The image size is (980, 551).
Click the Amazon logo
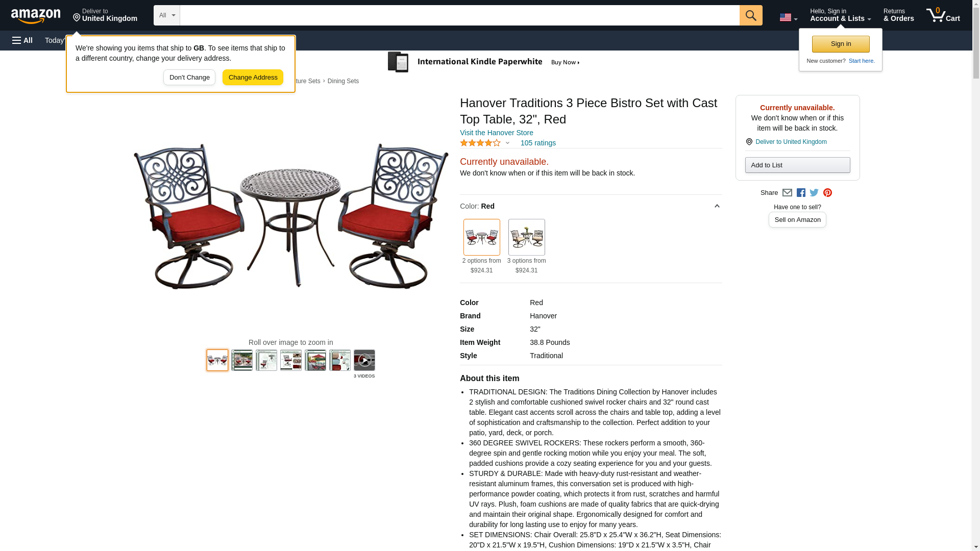point(36,16)
